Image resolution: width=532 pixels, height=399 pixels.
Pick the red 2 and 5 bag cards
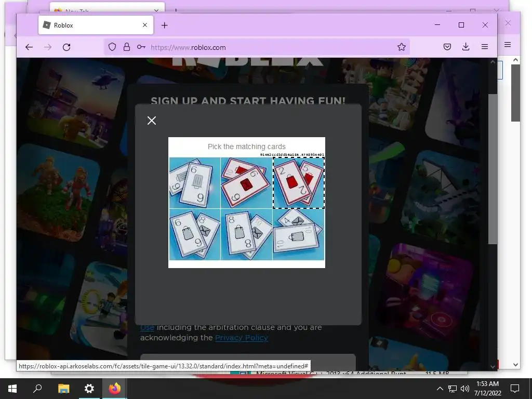click(299, 183)
